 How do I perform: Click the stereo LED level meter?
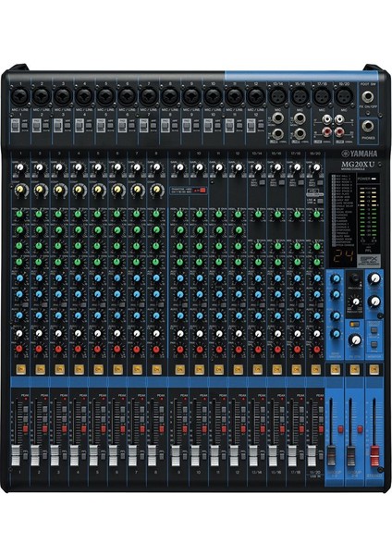coord(366,213)
